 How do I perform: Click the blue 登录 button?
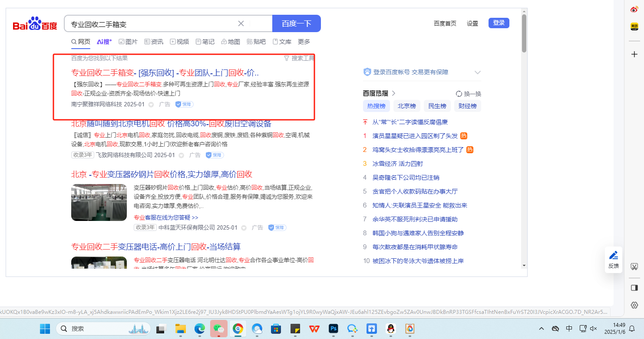[499, 23]
